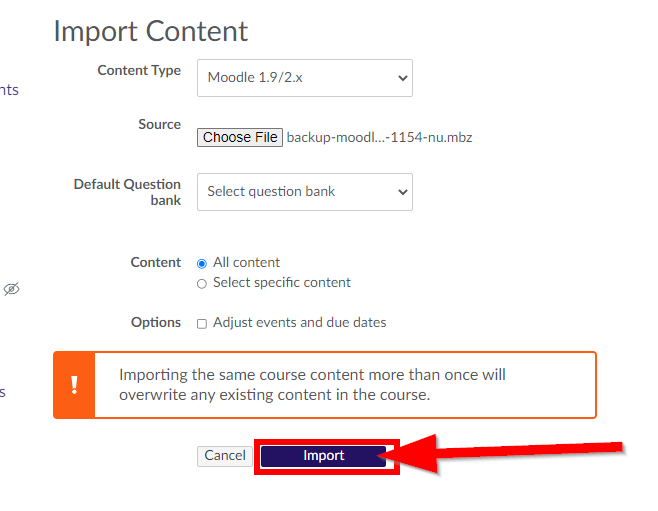Click the hidden eye icon in sidebar
Viewport: 658px width, 511px height.
[x=11, y=289]
